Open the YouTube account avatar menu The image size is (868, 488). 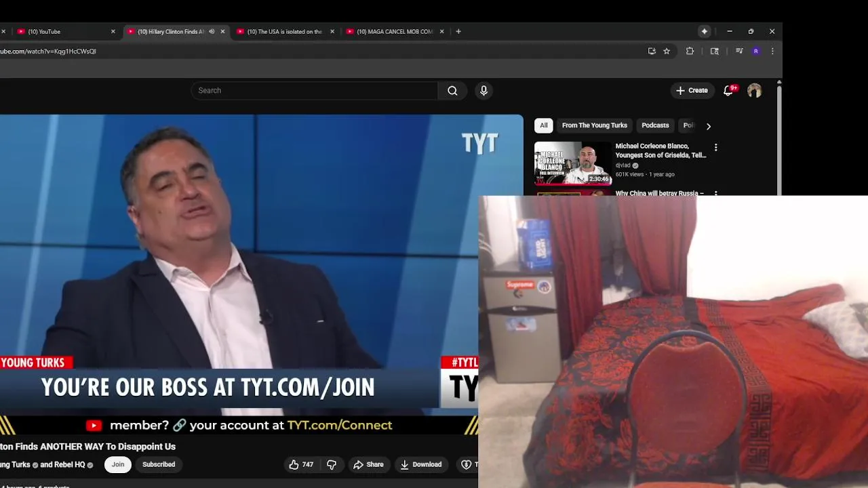point(754,91)
